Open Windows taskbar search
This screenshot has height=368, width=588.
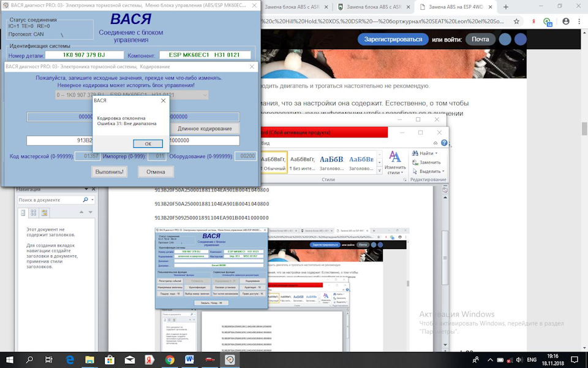(x=29, y=360)
